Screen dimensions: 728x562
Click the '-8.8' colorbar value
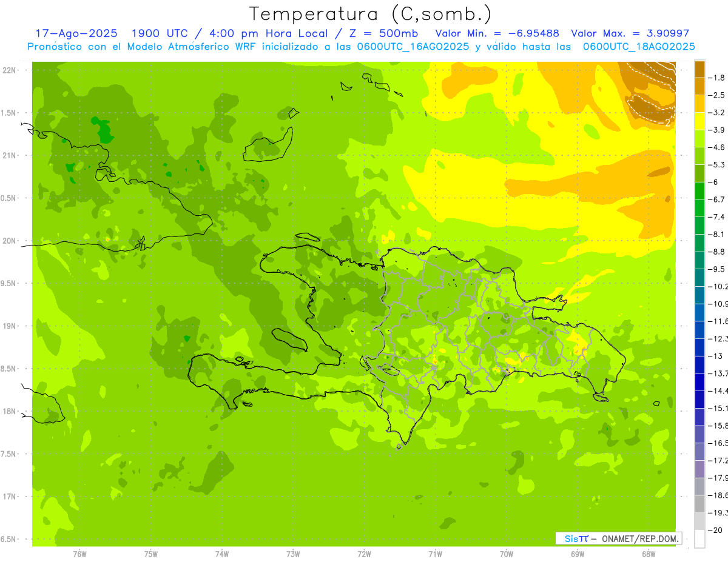point(716,252)
